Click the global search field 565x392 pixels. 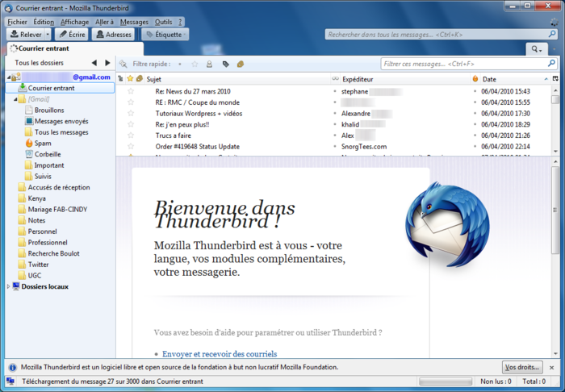[441, 35]
